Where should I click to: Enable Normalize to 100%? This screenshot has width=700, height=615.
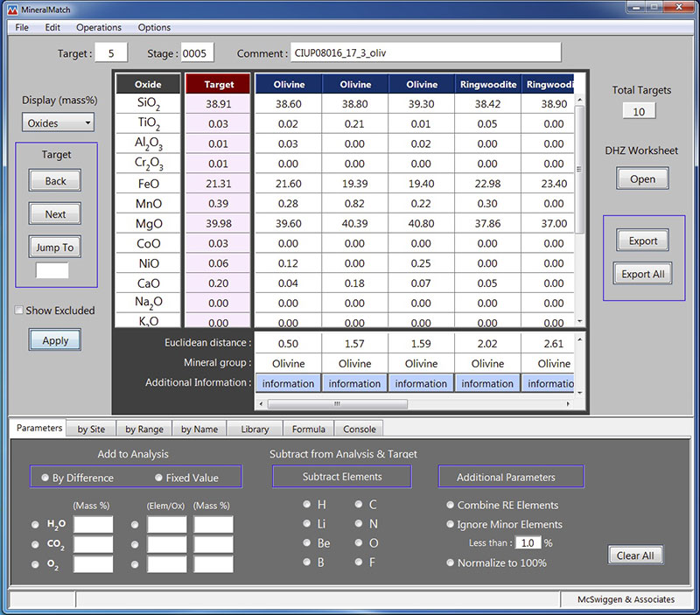[x=451, y=564]
